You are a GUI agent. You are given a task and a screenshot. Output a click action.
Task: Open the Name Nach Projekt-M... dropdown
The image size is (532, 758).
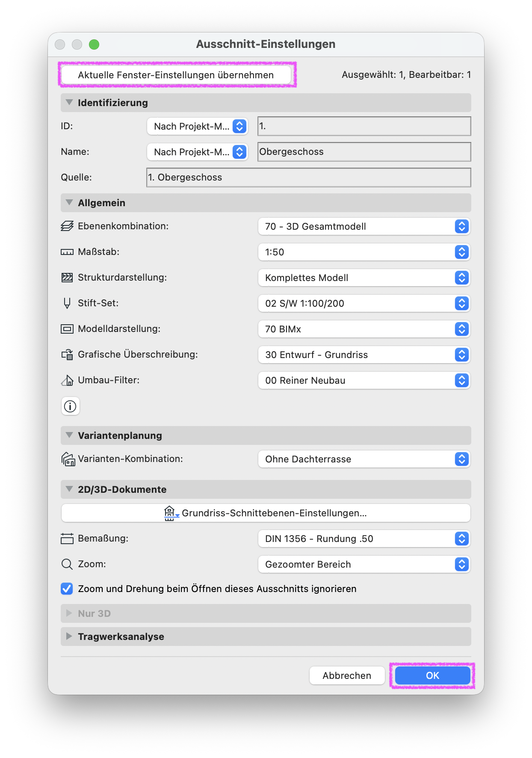click(198, 152)
